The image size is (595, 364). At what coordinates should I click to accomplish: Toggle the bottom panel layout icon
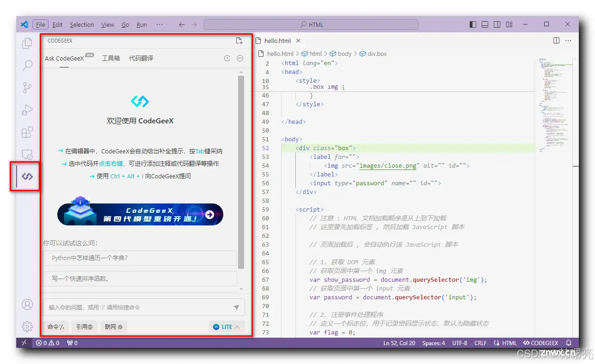(485, 24)
